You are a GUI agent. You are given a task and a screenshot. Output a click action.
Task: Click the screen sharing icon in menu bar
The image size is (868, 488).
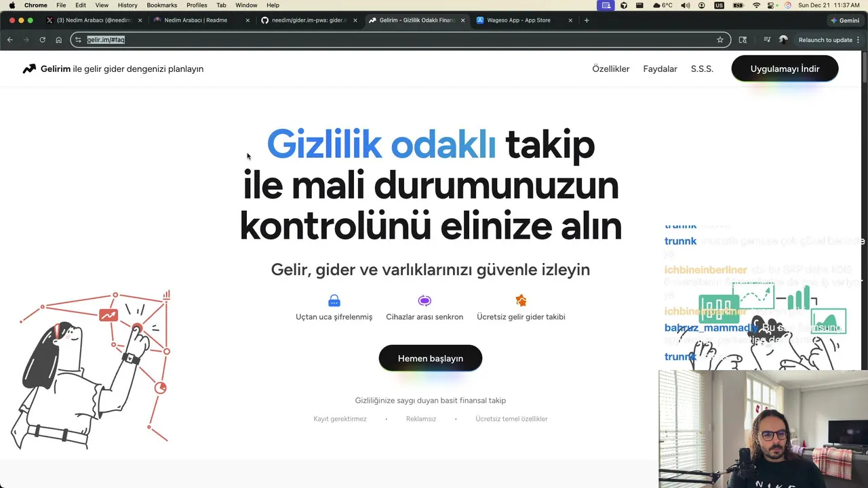pyautogui.click(x=606, y=5)
